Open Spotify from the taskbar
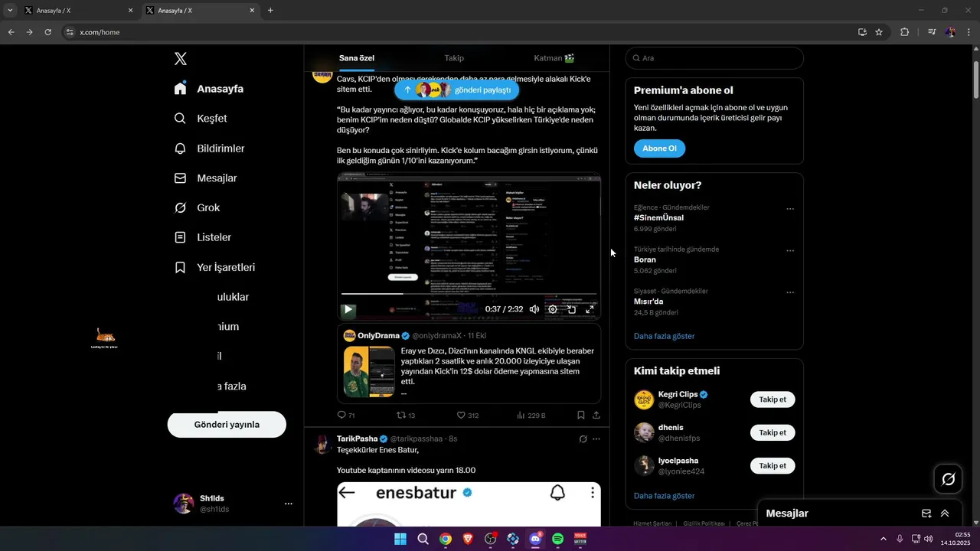The height and width of the screenshot is (551, 980). 557,539
